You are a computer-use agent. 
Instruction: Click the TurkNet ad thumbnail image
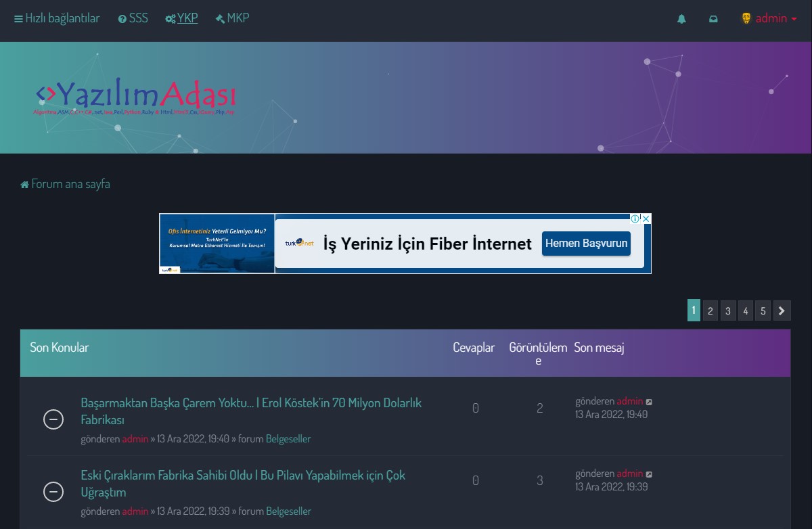(217, 244)
